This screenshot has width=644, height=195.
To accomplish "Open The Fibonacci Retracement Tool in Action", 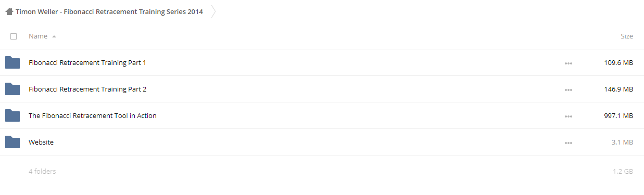I will (93, 115).
